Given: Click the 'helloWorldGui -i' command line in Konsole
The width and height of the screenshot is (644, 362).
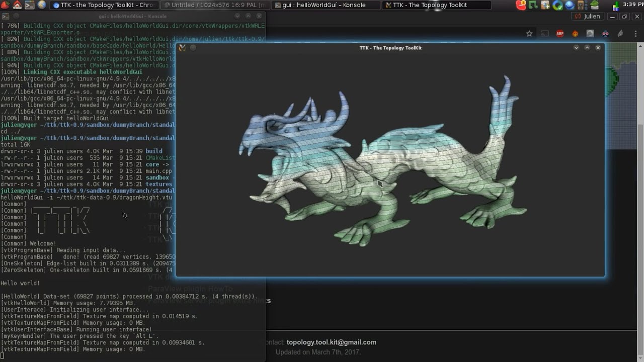Looking at the screenshot, I should (x=87, y=197).
